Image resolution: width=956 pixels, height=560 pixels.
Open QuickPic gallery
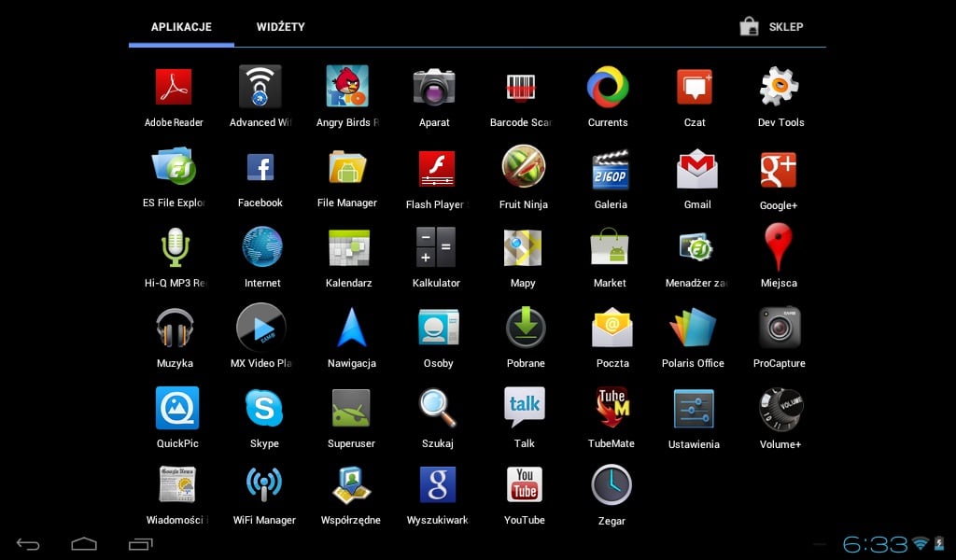(177, 408)
